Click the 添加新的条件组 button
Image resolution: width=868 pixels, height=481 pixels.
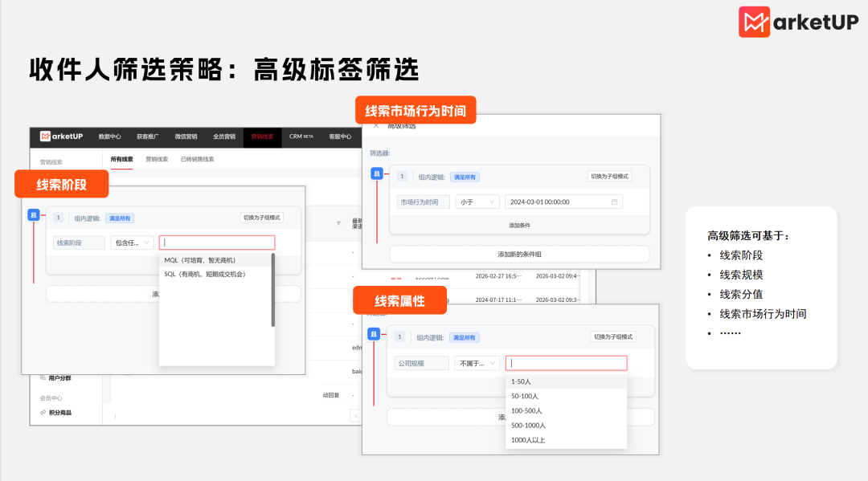click(521, 255)
